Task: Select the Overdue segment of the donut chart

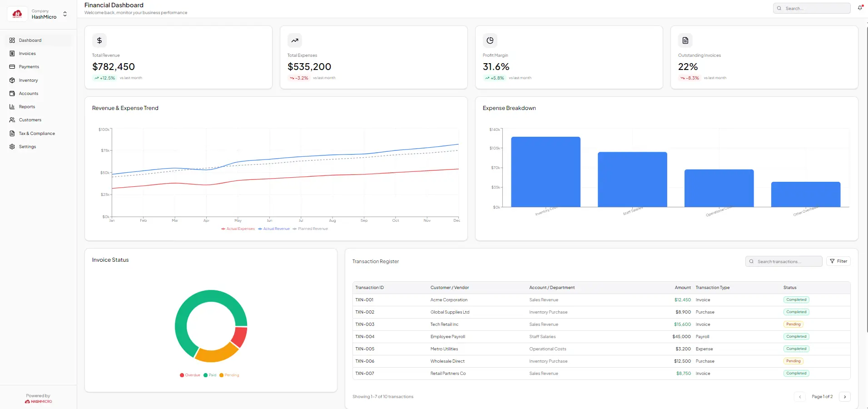Action: tap(239, 335)
